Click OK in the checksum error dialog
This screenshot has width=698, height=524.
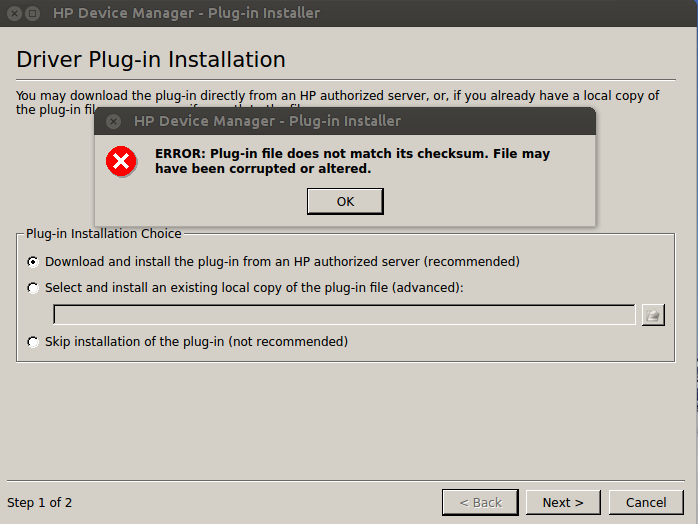pyautogui.click(x=345, y=201)
